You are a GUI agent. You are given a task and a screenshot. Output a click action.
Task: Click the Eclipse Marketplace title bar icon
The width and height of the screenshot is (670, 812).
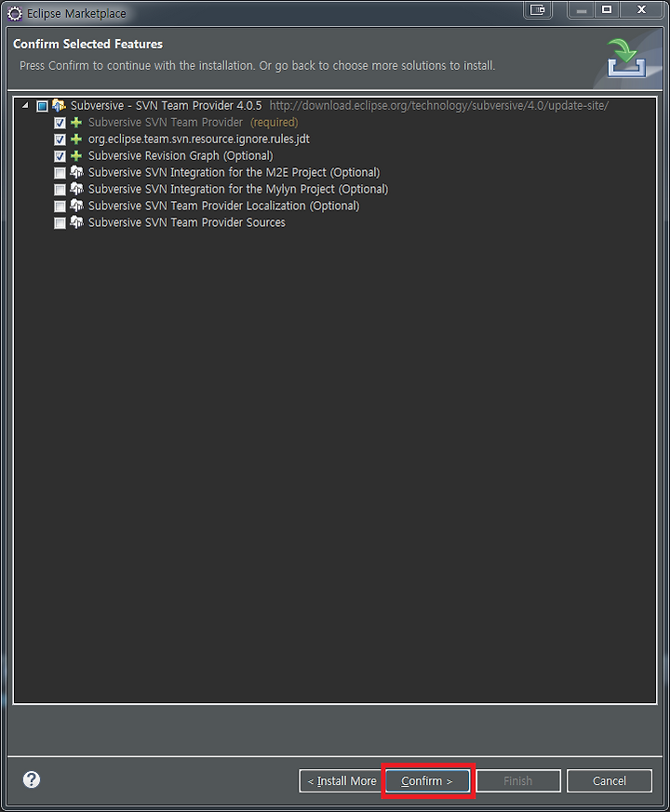15,13
